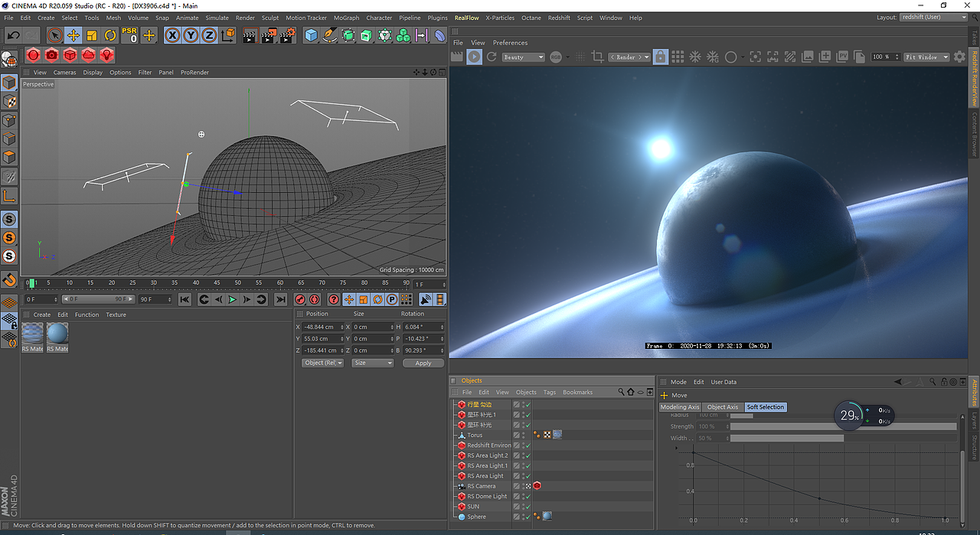
Task: Activate the Move tool in top toolbar
Action: [73, 35]
